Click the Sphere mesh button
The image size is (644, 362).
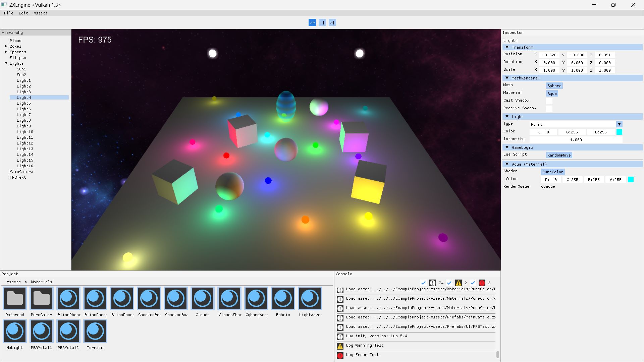coord(554,86)
